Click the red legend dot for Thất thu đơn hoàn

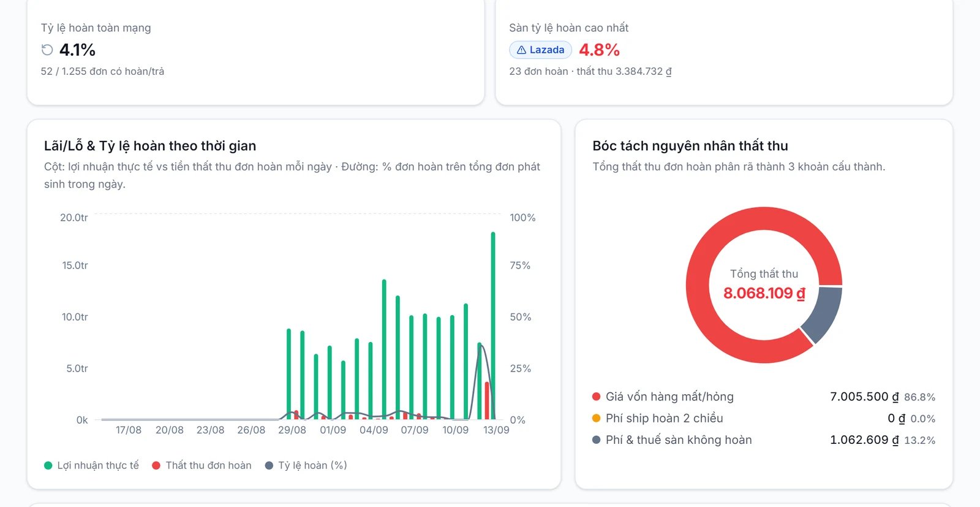coord(156,465)
